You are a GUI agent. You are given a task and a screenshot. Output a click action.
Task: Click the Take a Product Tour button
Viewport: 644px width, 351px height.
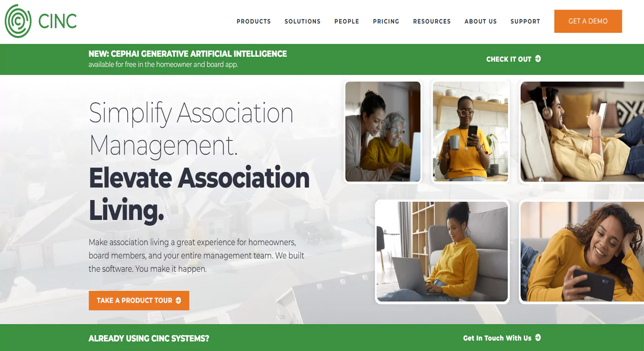(x=139, y=300)
